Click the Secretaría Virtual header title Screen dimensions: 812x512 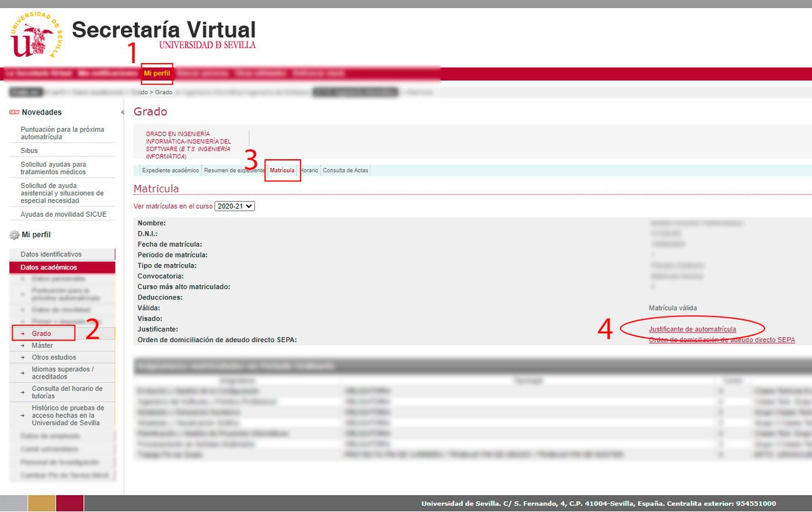164,30
